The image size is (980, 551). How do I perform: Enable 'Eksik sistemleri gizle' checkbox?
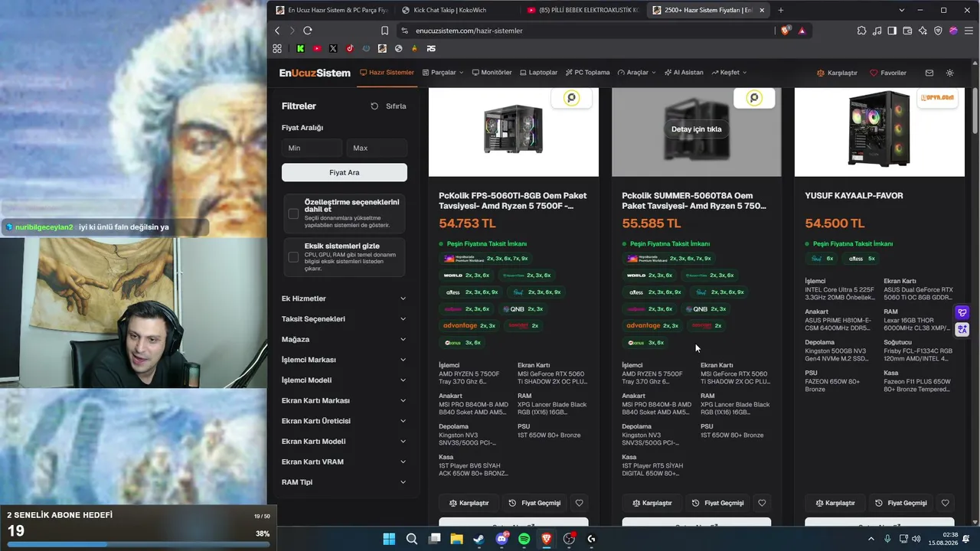click(x=293, y=257)
